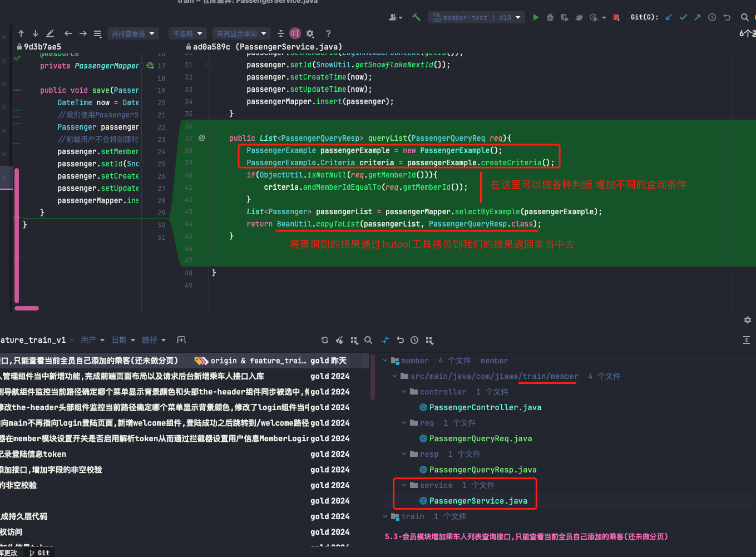The height and width of the screenshot is (557, 756).
Task: Open the Git log panel settings gear
Action: [748, 320]
